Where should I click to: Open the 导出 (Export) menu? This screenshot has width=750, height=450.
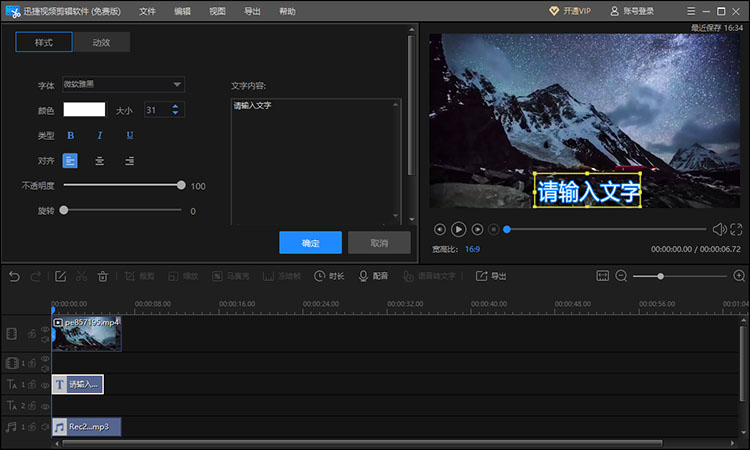click(252, 11)
